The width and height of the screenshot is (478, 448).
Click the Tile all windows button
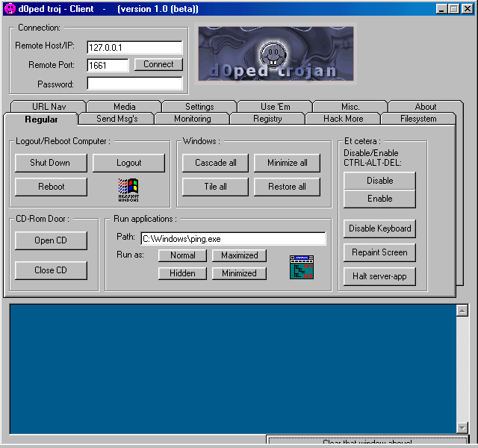[216, 187]
